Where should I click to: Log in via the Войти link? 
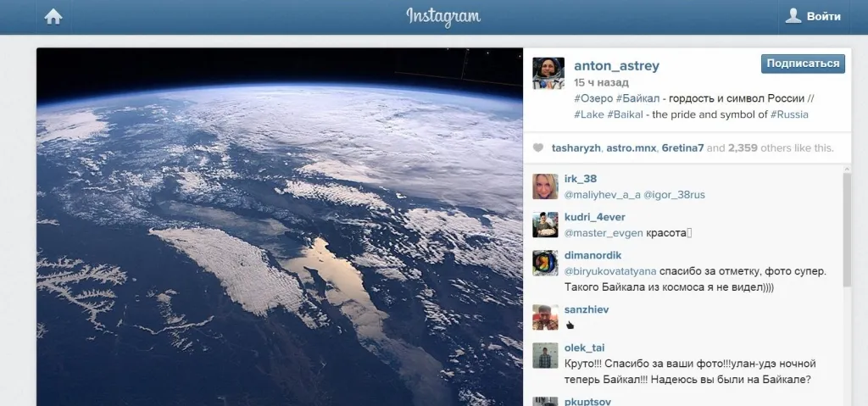click(823, 17)
